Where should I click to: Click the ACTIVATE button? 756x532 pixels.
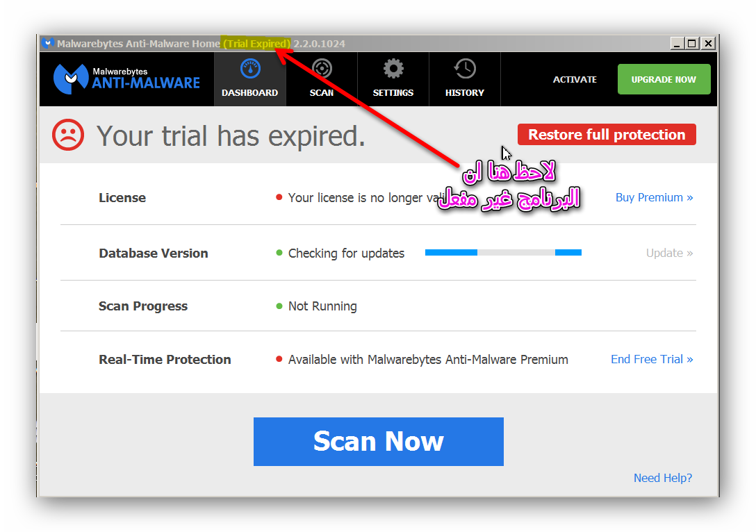[575, 79]
